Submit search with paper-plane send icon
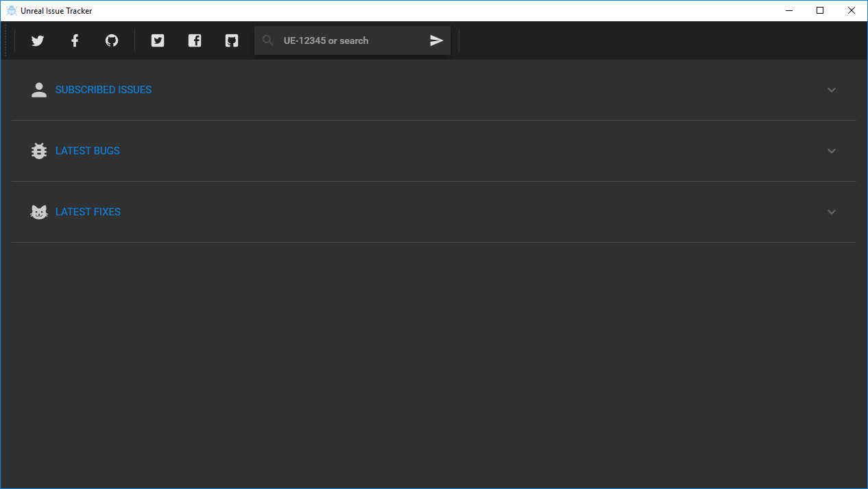The height and width of the screenshot is (489, 868). 437,40
